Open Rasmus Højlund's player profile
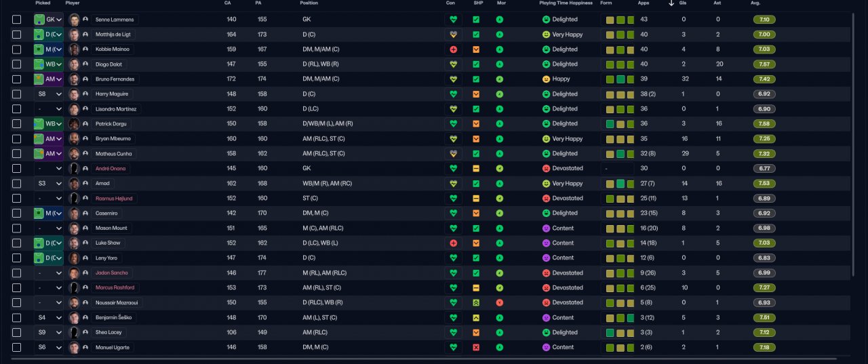The image size is (868, 364). [115, 199]
